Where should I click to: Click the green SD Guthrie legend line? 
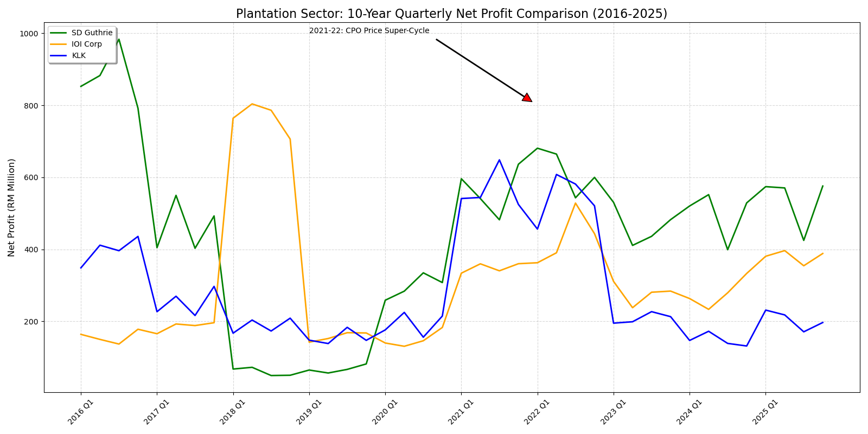pyautogui.click(x=59, y=33)
